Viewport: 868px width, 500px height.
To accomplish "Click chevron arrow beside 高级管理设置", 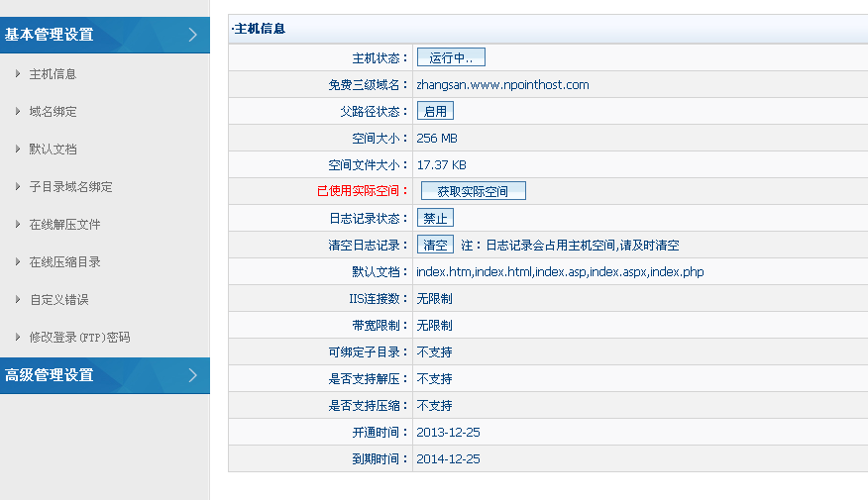I will (x=192, y=375).
